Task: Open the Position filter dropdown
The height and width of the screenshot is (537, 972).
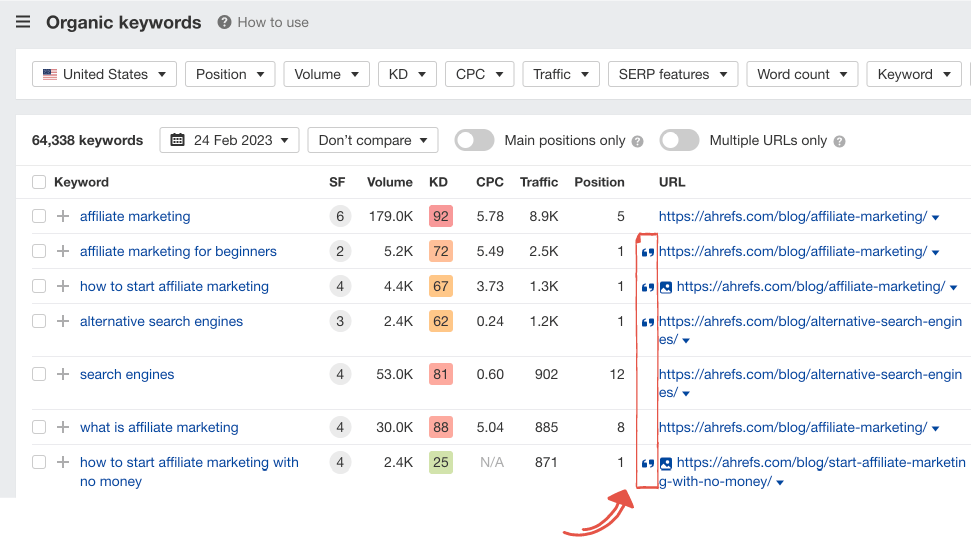Action: click(x=230, y=74)
